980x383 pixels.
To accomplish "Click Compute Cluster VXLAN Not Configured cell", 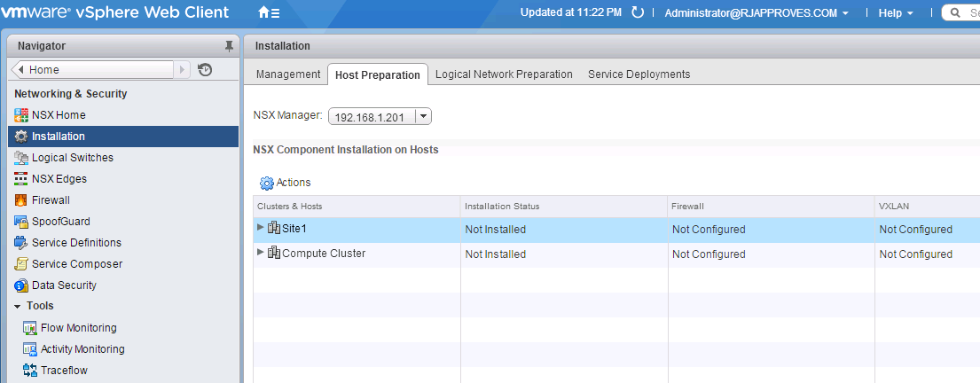I will pos(928,254).
